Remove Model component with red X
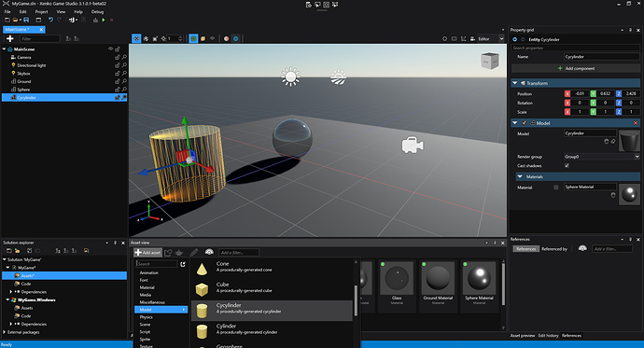 pos(636,123)
